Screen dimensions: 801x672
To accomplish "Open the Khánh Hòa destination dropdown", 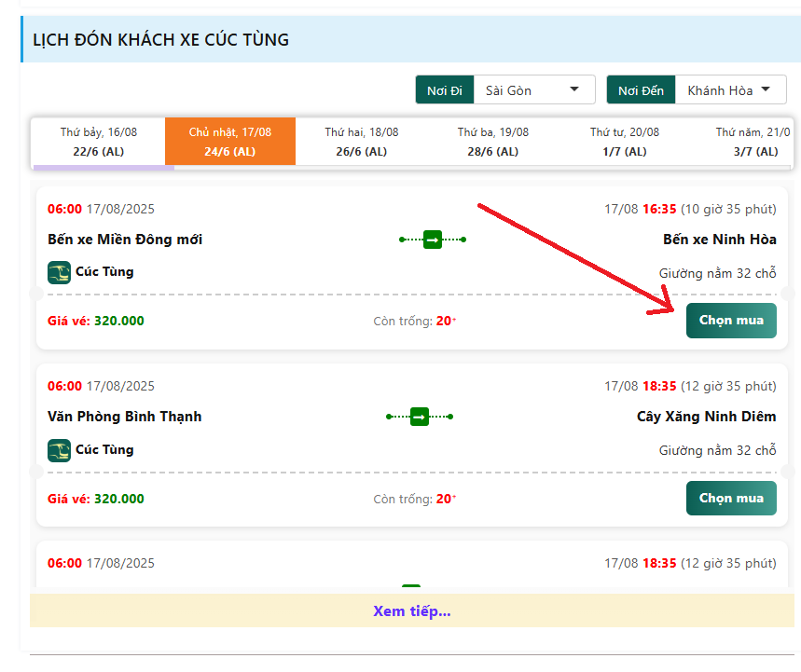I will [730, 90].
